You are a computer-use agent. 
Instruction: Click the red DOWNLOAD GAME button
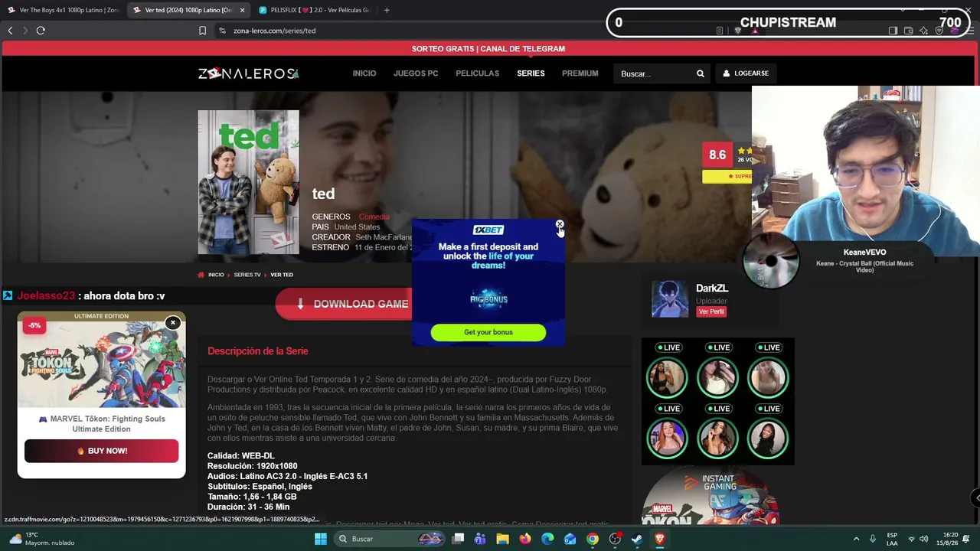pos(343,304)
